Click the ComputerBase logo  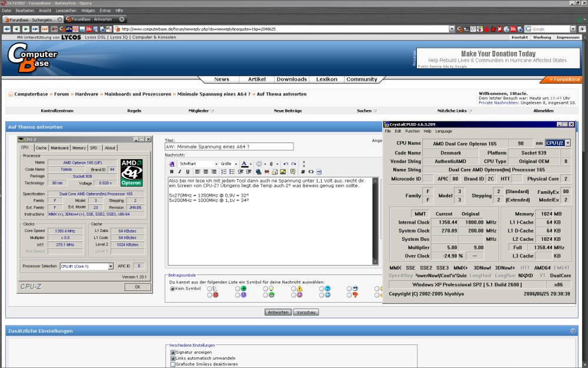(x=32, y=58)
